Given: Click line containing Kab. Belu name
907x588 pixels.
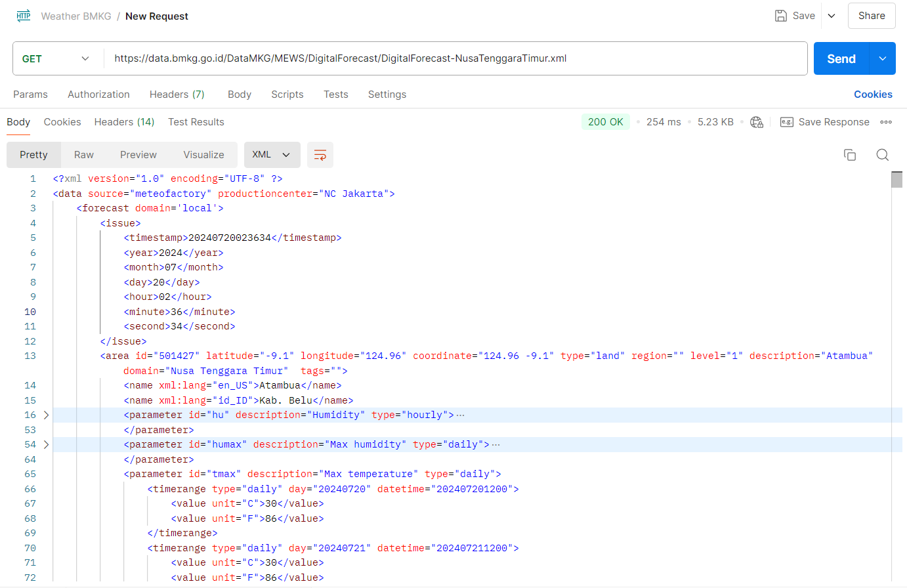Looking at the screenshot, I should tap(239, 400).
